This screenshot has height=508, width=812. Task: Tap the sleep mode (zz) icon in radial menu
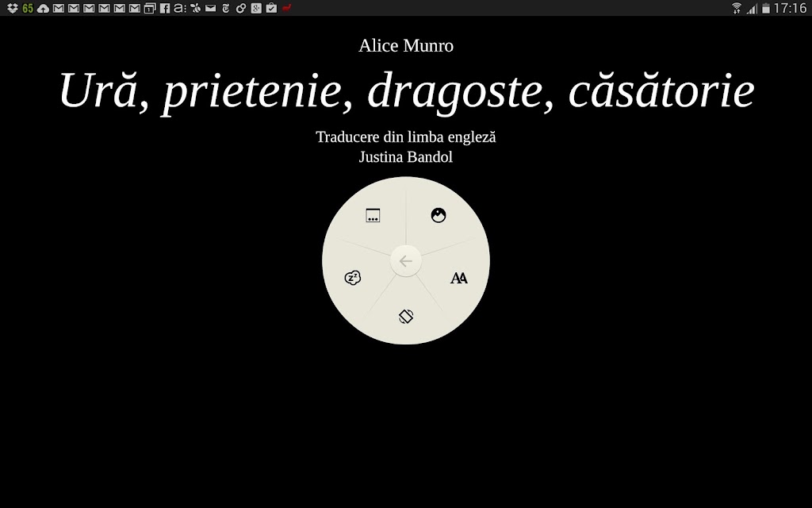tap(353, 278)
